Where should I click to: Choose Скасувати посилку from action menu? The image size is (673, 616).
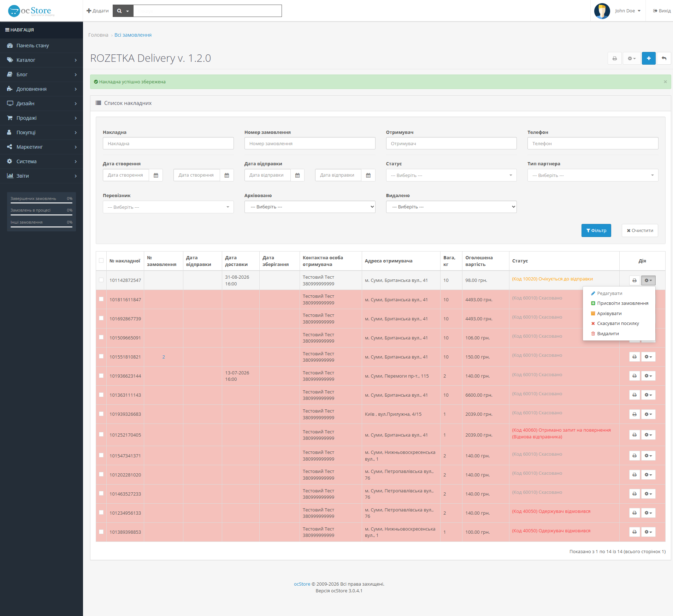click(x=619, y=324)
